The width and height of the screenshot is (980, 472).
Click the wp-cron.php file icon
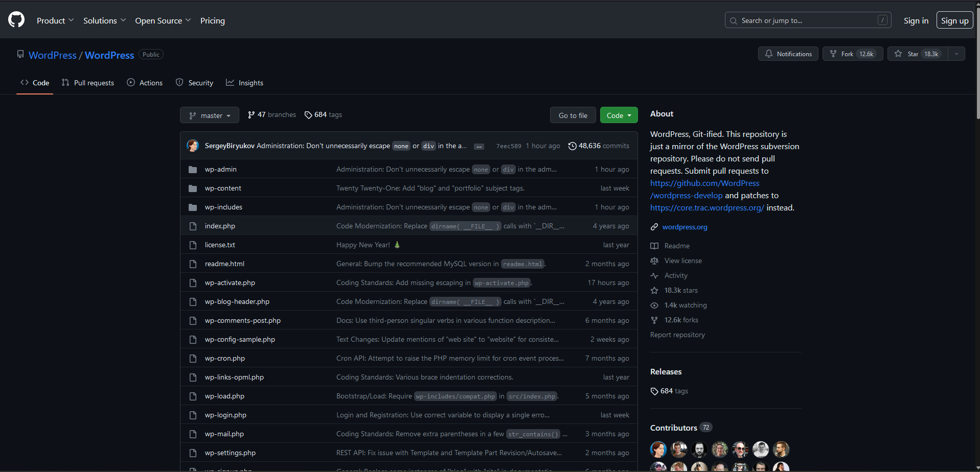click(193, 359)
